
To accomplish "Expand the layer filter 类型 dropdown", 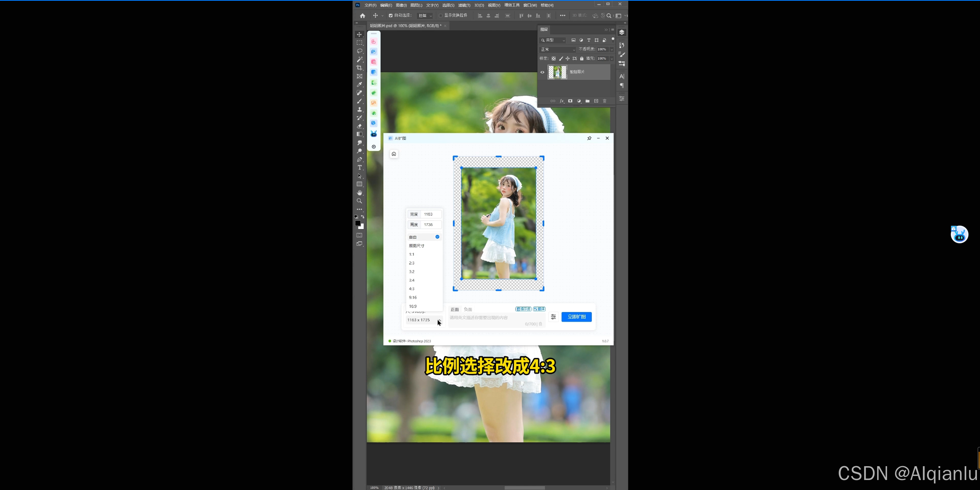I will 553,40.
